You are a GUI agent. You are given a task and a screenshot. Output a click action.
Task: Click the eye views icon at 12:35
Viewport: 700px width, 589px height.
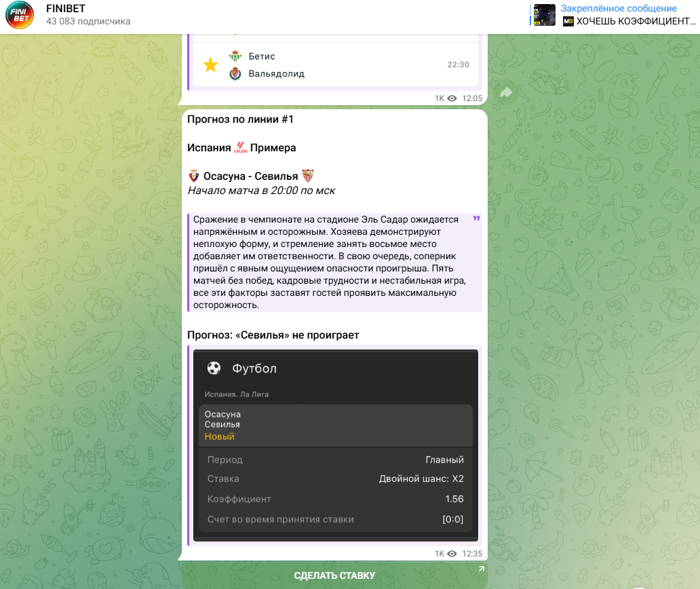click(452, 554)
